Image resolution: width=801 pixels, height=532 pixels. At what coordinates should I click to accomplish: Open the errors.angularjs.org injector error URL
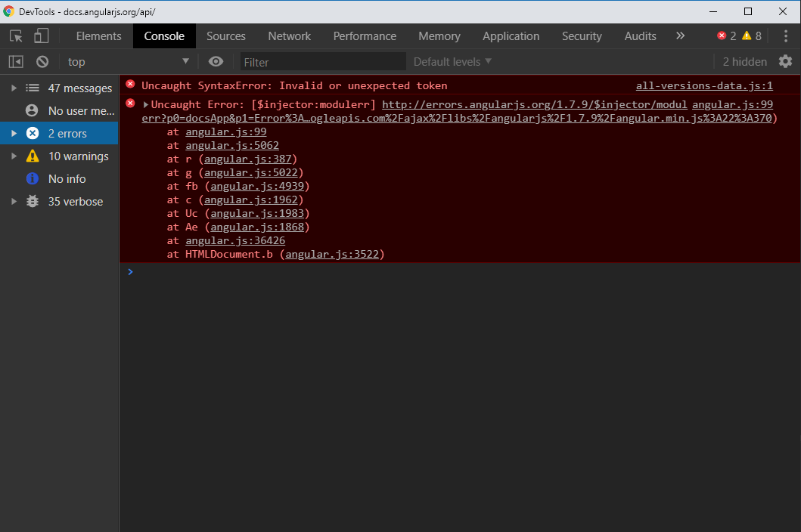click(x=534, y=105)
